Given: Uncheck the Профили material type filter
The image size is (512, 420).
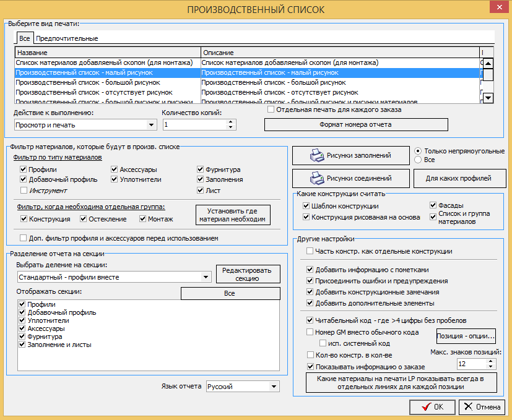Looking at the screenshot, I should (23, 169).
